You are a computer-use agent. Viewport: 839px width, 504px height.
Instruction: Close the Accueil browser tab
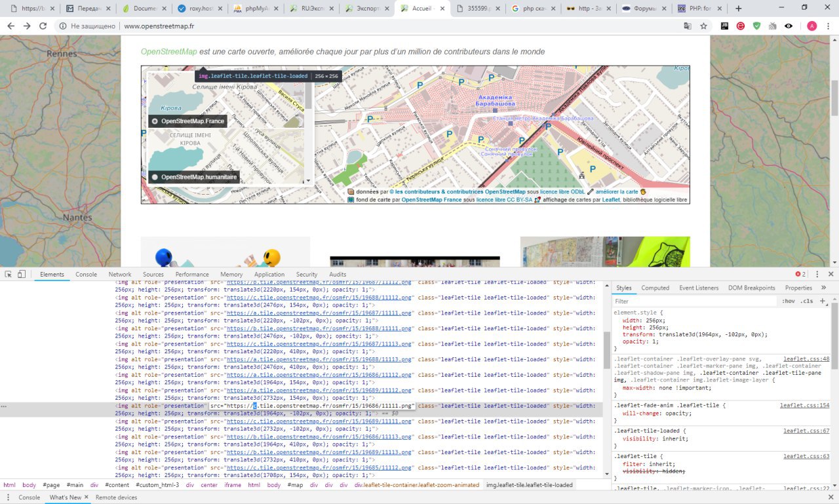[442, 9]
